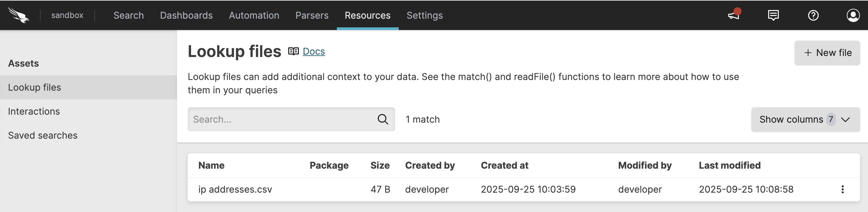Select Saved searches in the sidebar
Image resolution: width=868 pixels, height=212 pixels.
[x=43, y=135]
